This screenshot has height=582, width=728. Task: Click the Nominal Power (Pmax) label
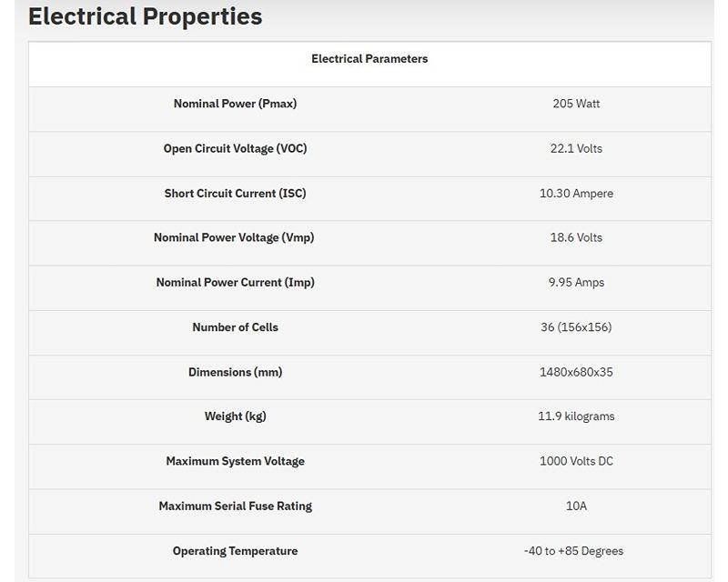(236, 104)
